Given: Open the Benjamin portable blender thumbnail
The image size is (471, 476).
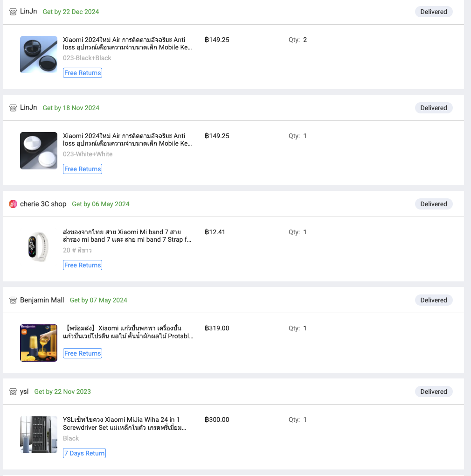Looking at the screenshot, I should [x=39, y=343].
